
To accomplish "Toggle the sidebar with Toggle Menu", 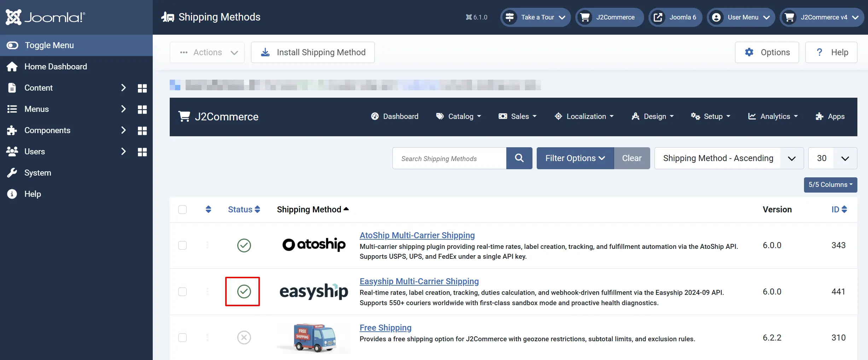I will pos(76,45).
